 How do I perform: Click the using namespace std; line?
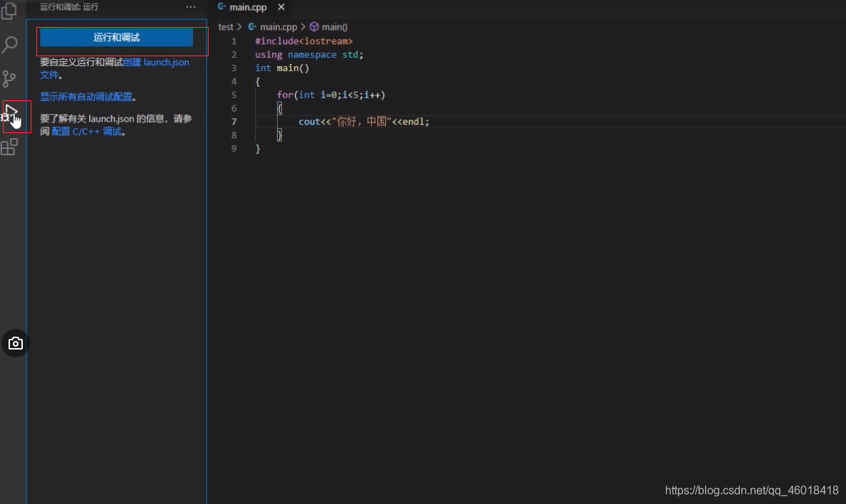309,55
